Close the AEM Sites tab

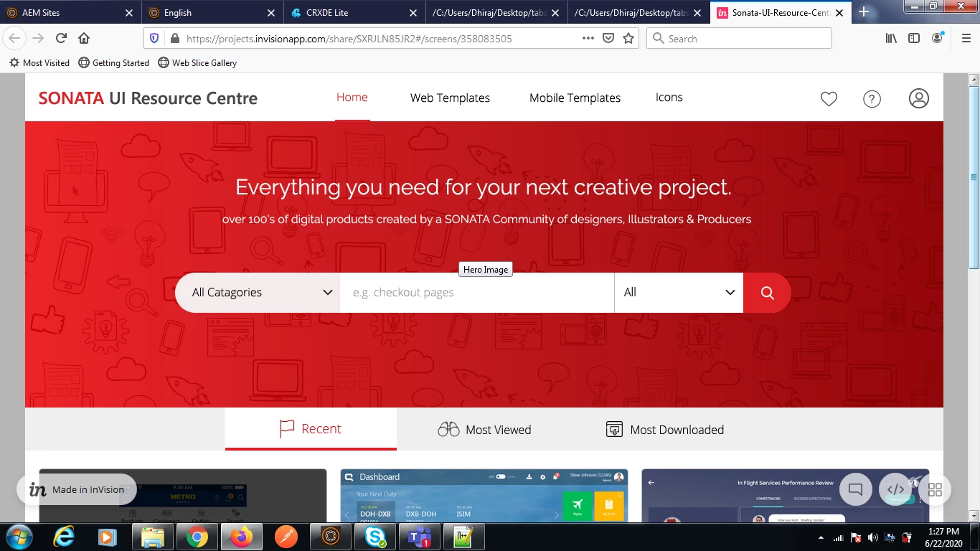tap(128, 13)
